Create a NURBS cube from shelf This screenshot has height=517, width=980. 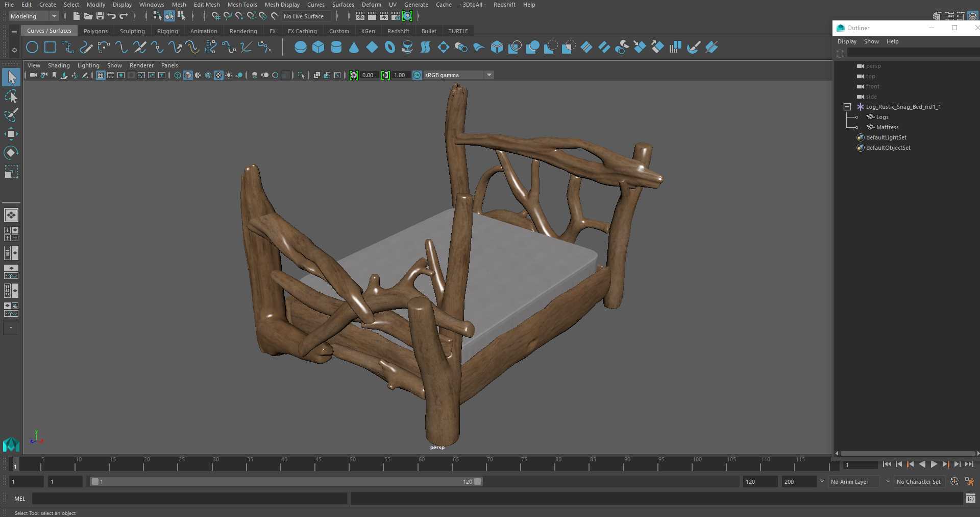click(x=318, y=48)
